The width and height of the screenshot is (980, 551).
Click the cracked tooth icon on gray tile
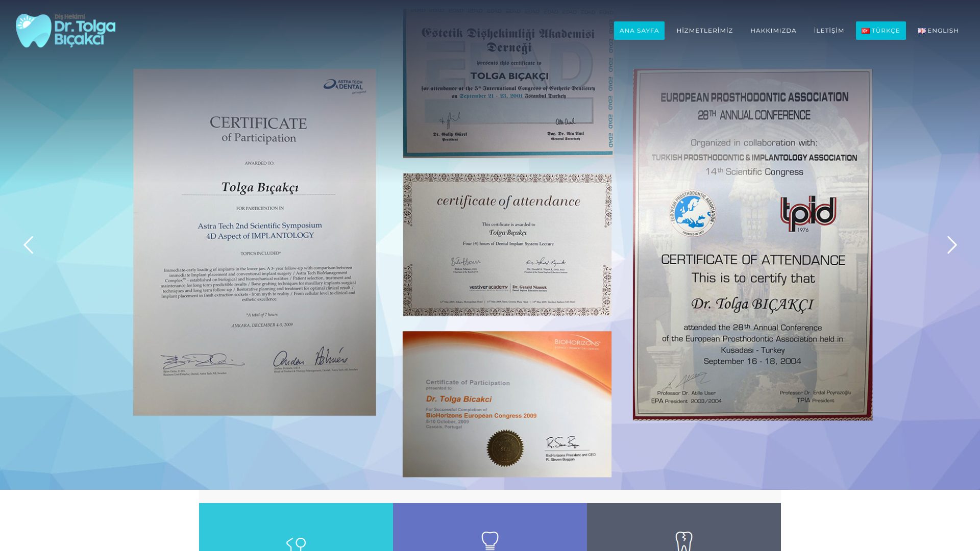pyautogui.click(x=684, y=541)
